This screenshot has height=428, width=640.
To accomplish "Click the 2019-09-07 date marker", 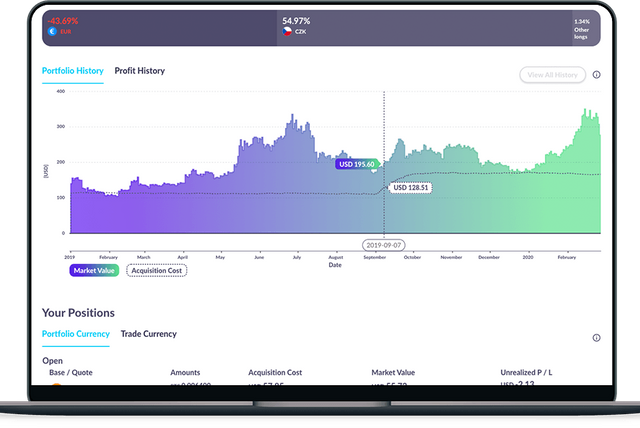I will coord(384,245).
